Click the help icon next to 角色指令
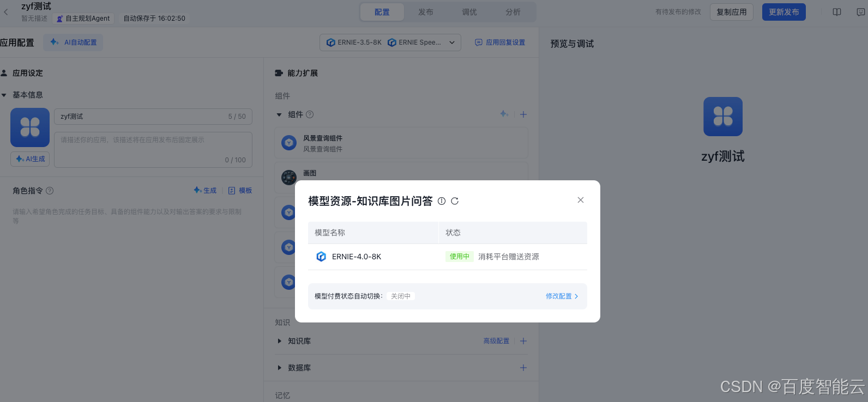This screenshot has height=402, width=868. click(x=50, y=191)
